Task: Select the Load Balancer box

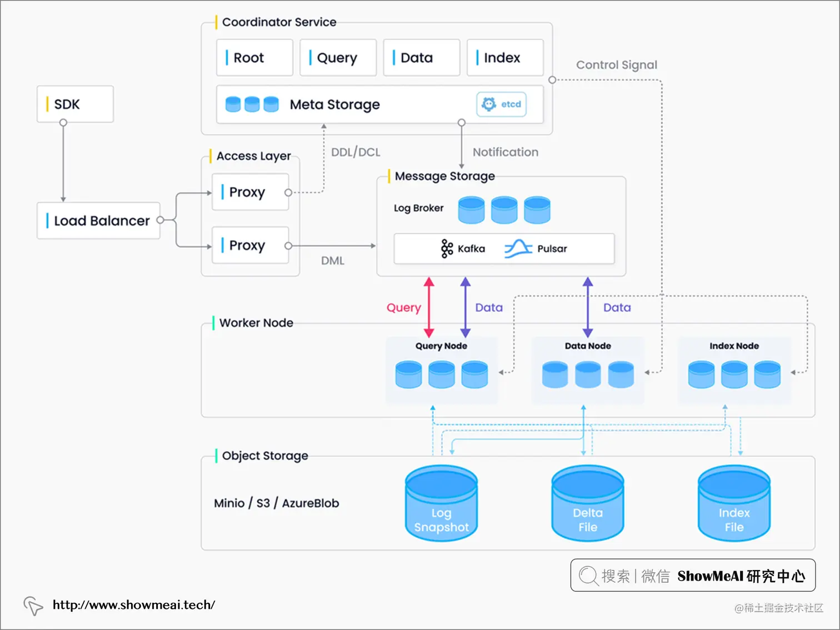Action: tap(98, 221)
